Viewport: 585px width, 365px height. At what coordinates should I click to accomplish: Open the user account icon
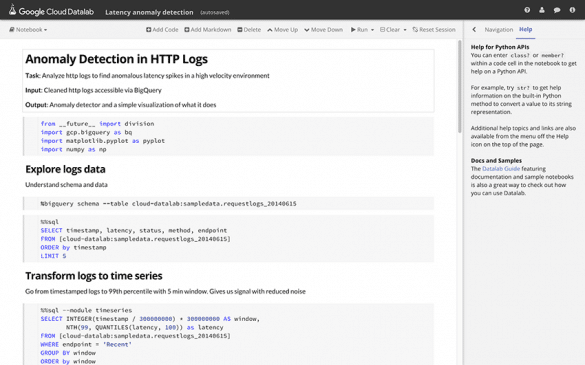click(542, 10)
